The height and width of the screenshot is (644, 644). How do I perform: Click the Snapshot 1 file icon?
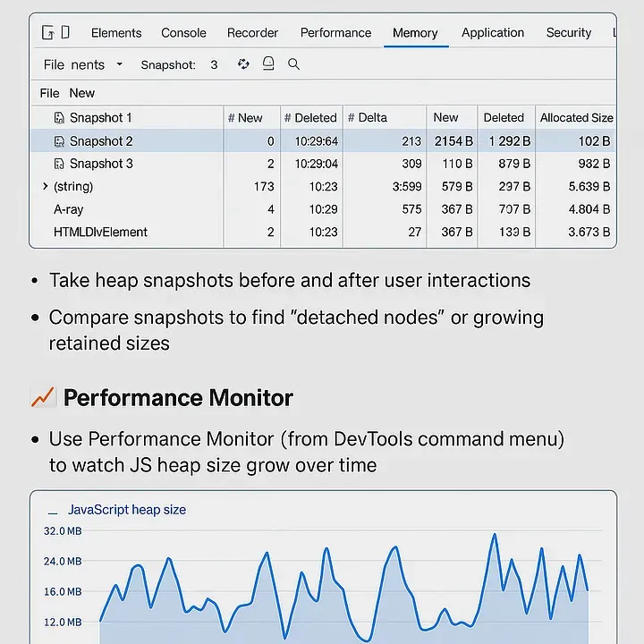point(59,118)
